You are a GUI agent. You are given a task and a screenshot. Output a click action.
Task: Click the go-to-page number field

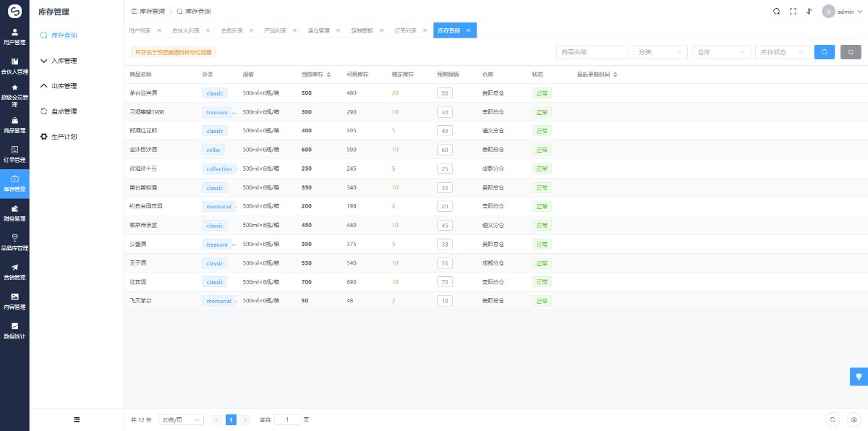(x=287, y=419)
